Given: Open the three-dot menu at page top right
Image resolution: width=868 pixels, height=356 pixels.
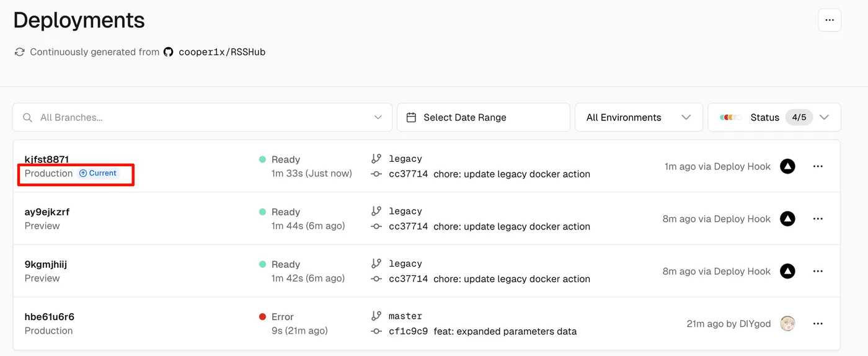Looking at the screenshot, I should pyautogui.click(x=830, y=20).
